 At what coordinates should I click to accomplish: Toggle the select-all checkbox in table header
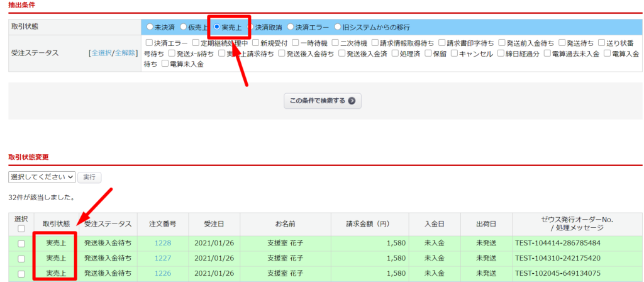[21, 228]
